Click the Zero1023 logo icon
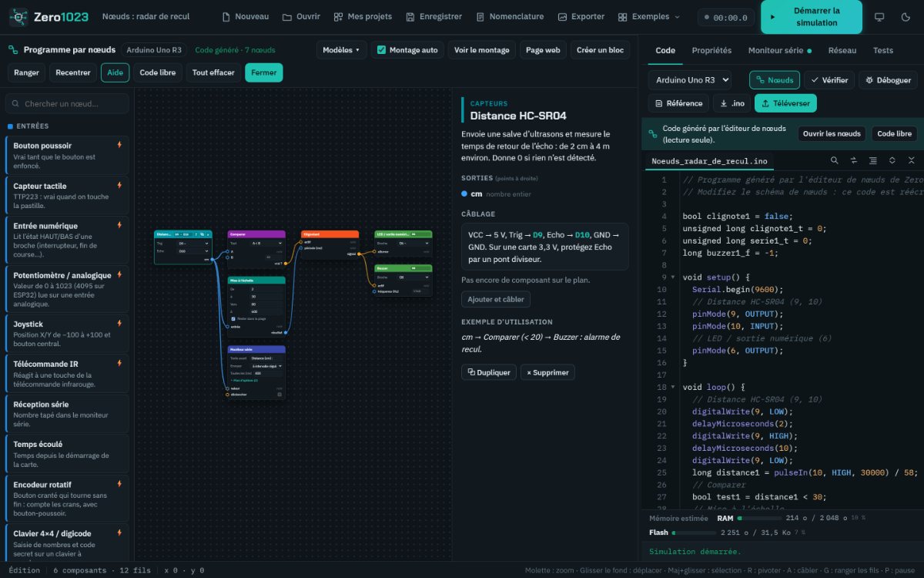Image resolution: width=924 pixels, height=578 pixels. (x=19, y=16)
